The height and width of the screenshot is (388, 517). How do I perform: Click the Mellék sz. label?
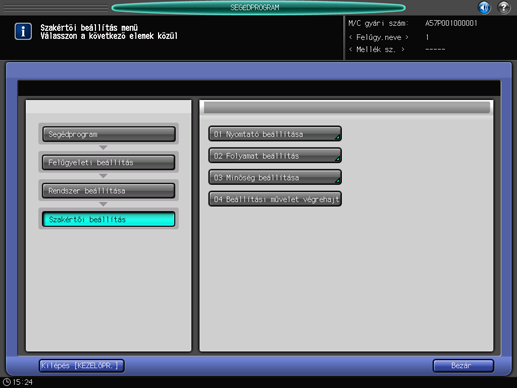(x=377, y=50)
